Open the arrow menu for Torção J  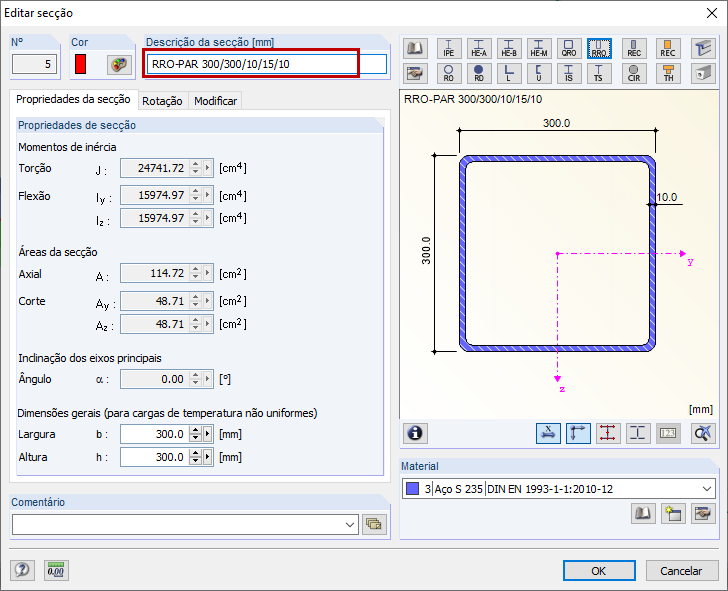[208, 168]
